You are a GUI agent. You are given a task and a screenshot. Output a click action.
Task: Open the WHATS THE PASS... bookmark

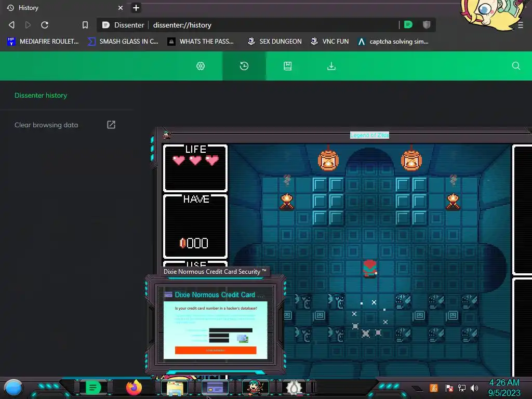(x=201, y=42)
